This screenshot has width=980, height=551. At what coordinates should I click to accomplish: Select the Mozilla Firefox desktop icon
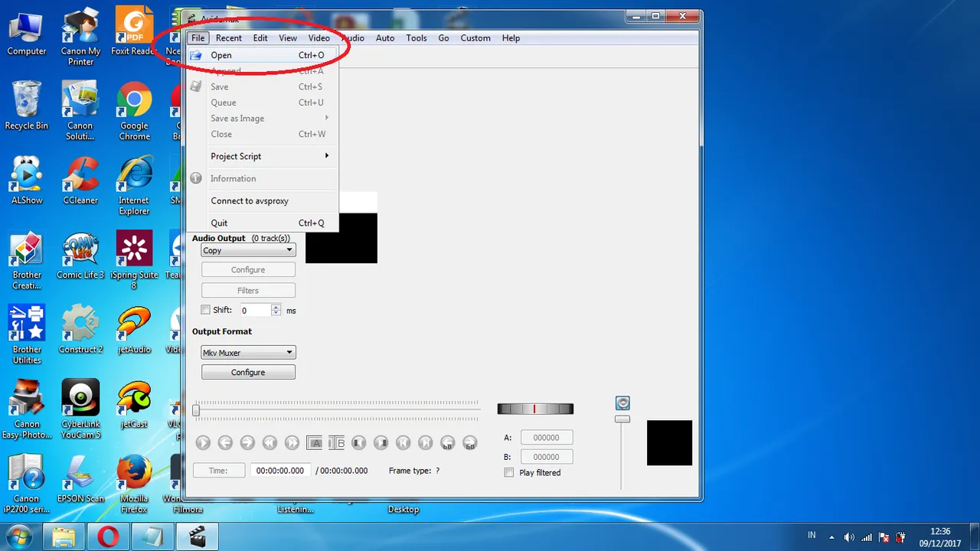tap(134, 484)
